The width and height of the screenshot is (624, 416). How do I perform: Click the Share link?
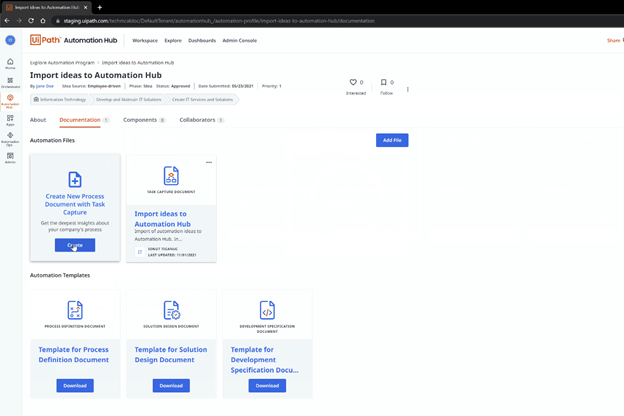pyautogui.click(x=613, y=41)
